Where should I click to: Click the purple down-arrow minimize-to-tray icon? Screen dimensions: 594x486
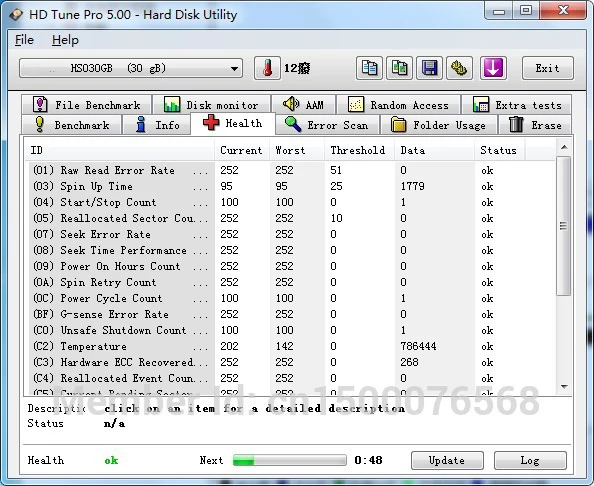[493, 68]
